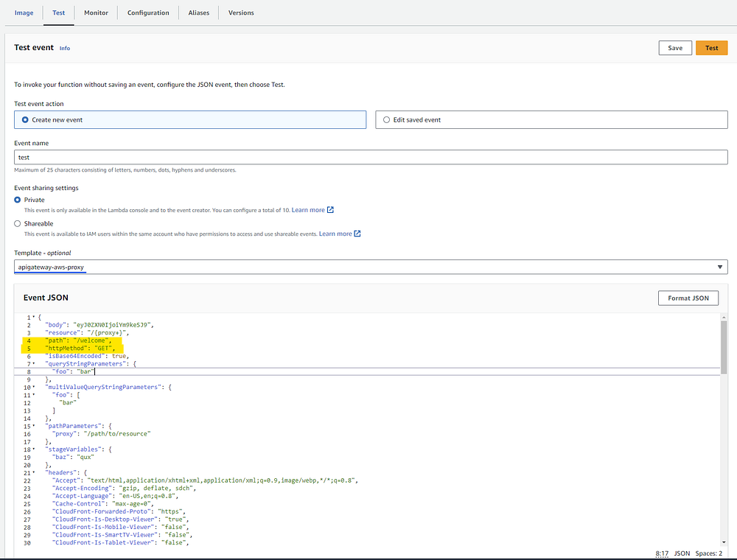The image size is (737, 560).
Task: Open the Configuration tab
Action: 148,13
